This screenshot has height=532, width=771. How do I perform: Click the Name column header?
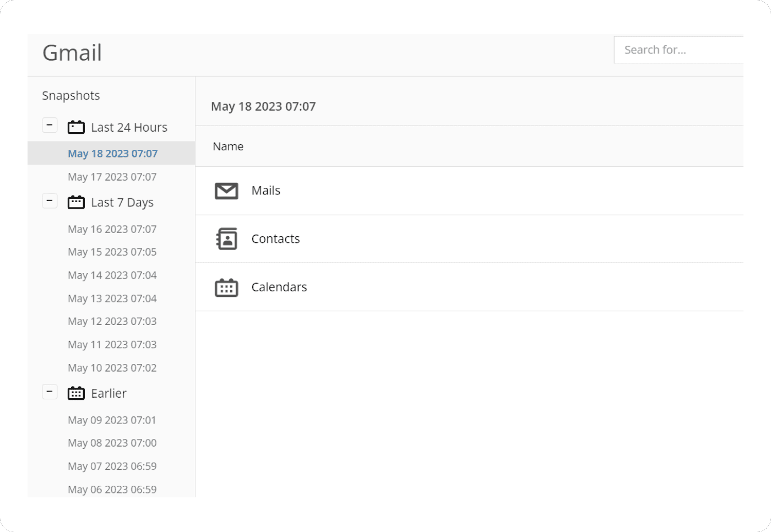(228, 146)
